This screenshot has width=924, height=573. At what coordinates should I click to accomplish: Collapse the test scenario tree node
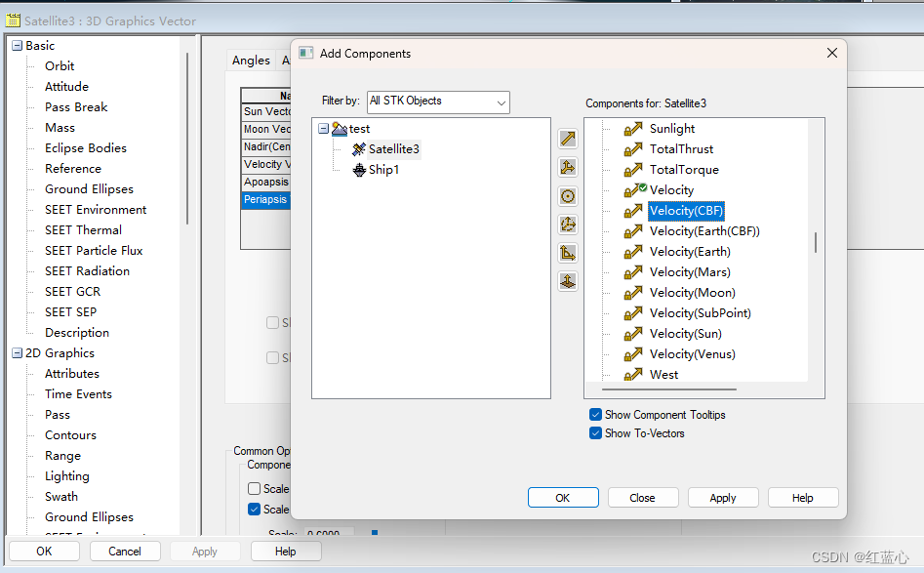324,129
